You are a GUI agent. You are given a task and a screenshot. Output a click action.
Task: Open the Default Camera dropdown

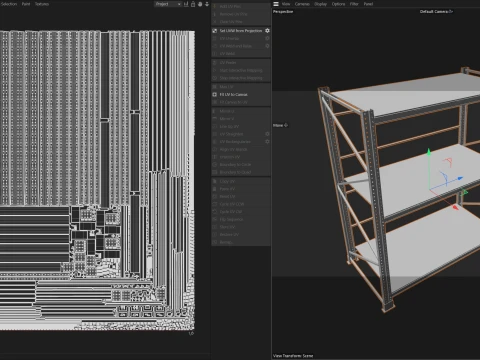tap(436, 12)
